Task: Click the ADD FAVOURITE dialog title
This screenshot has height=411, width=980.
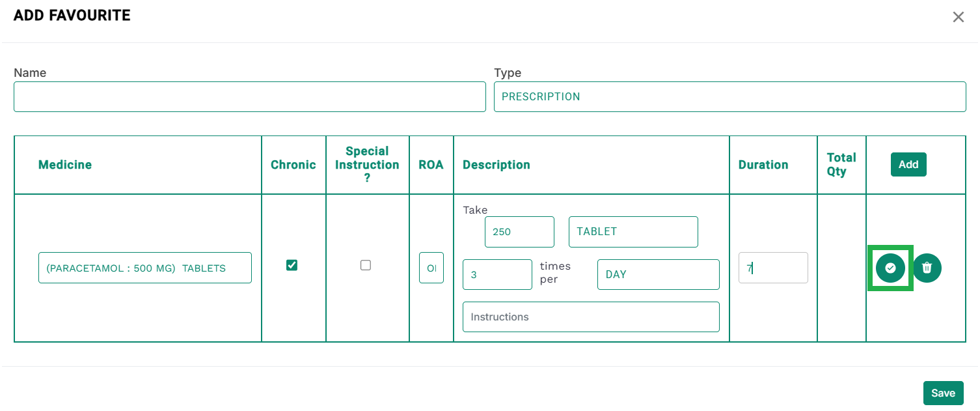Action: click(72, 16)
